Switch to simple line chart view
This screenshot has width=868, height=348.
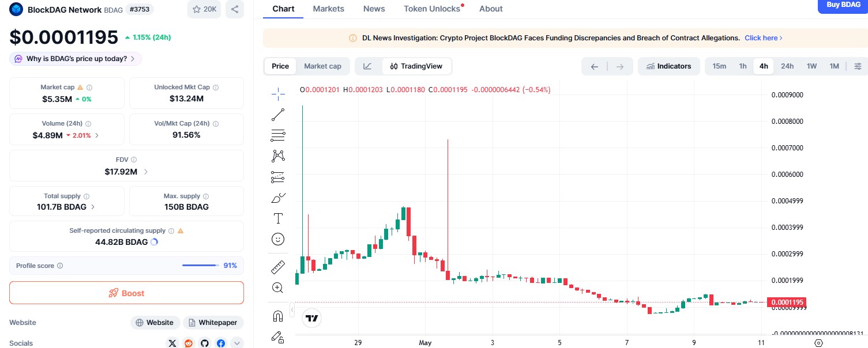click(x=367, y=66)
